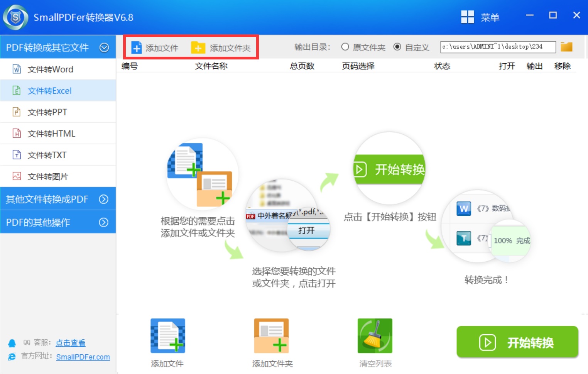Click the yellow browse output folder icon
This screenshot has width=588, height=374.
[x=566, y=47]
